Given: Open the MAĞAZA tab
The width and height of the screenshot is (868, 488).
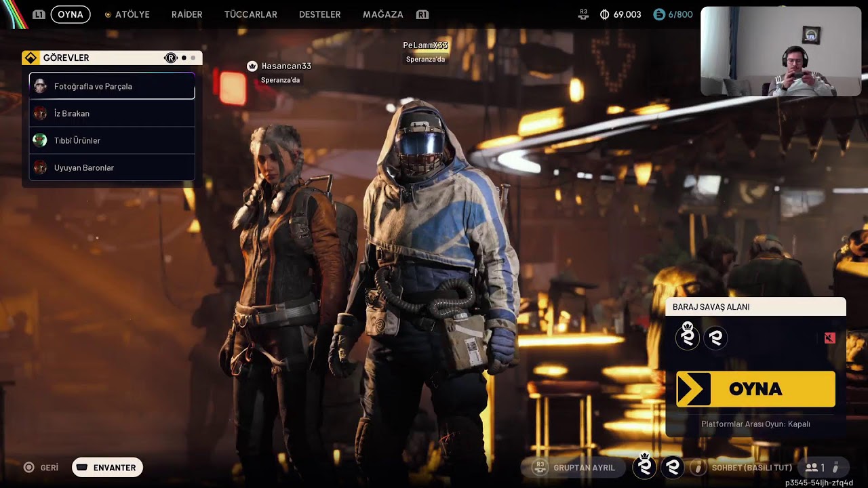Looking at the screenshot, I should pos(383,14).
